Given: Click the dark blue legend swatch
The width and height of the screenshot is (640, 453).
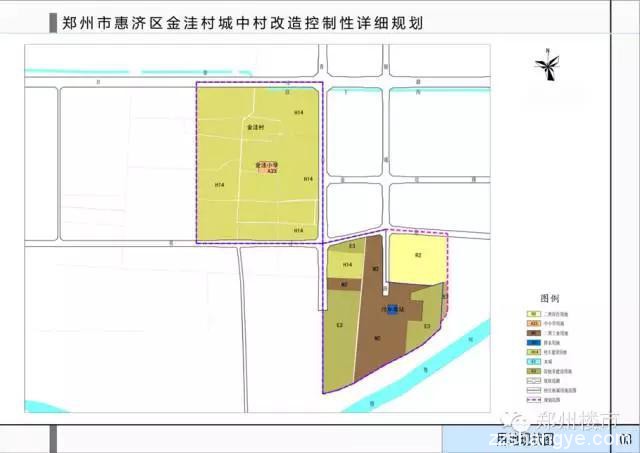Looking at the screenshot, I should (533, 343).
